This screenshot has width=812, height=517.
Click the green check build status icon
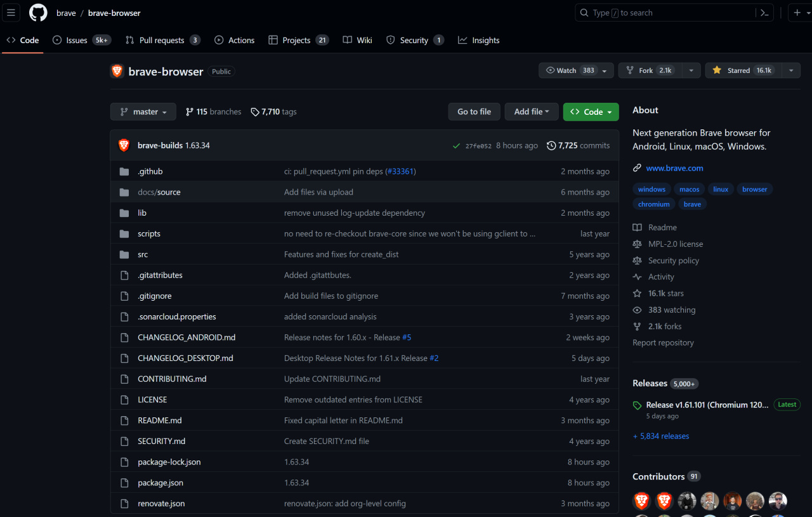(x=456, y=146)
